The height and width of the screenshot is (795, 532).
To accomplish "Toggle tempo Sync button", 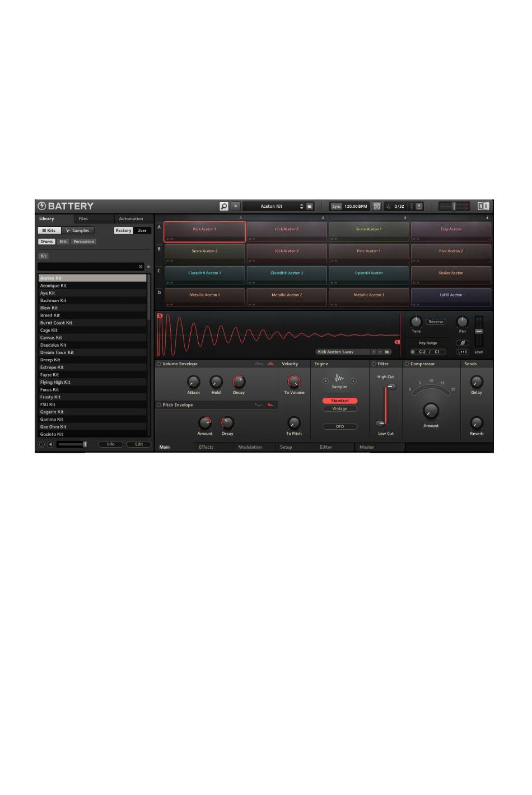I will click(x=336, y=206).
